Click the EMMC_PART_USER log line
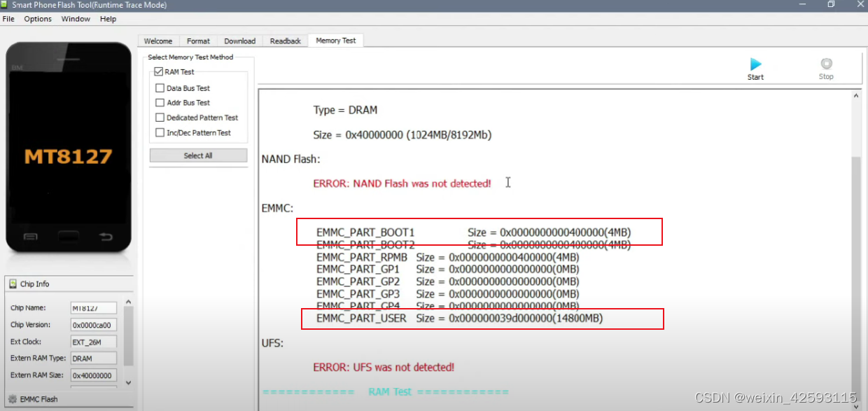This screenshot has width=868, height=411. click(x=459, y=319)
